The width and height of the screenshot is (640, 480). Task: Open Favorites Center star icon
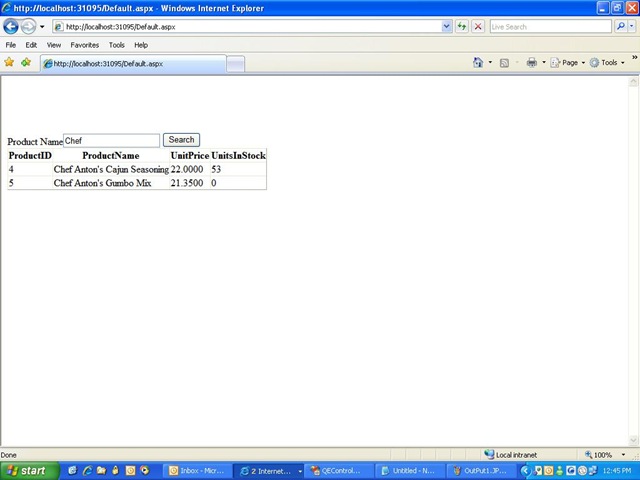9,62
